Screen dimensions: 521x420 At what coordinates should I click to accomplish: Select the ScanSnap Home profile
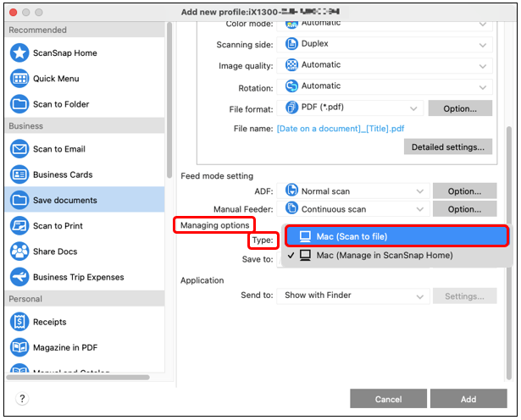tap(85, 52)
